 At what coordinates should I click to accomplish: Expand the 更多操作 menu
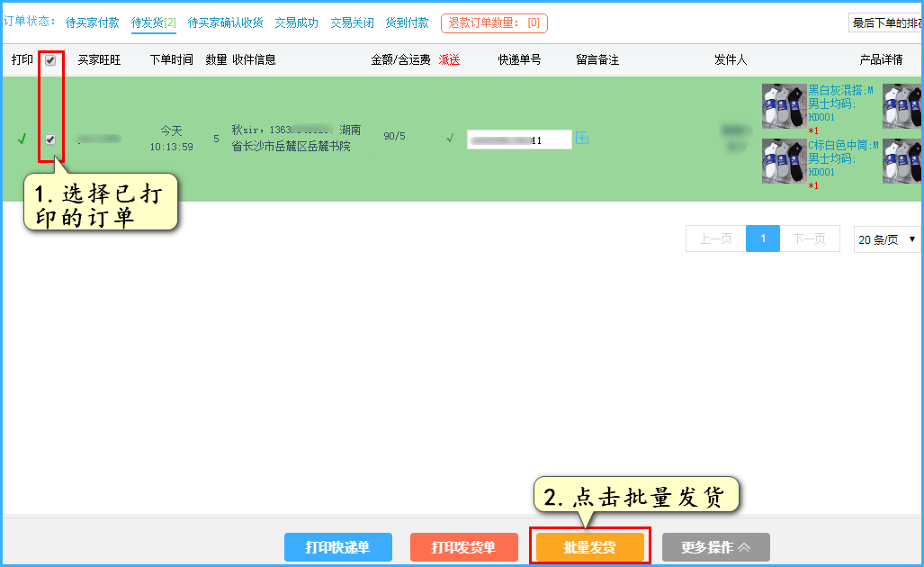pyautogui.click(x=715, y=547)
